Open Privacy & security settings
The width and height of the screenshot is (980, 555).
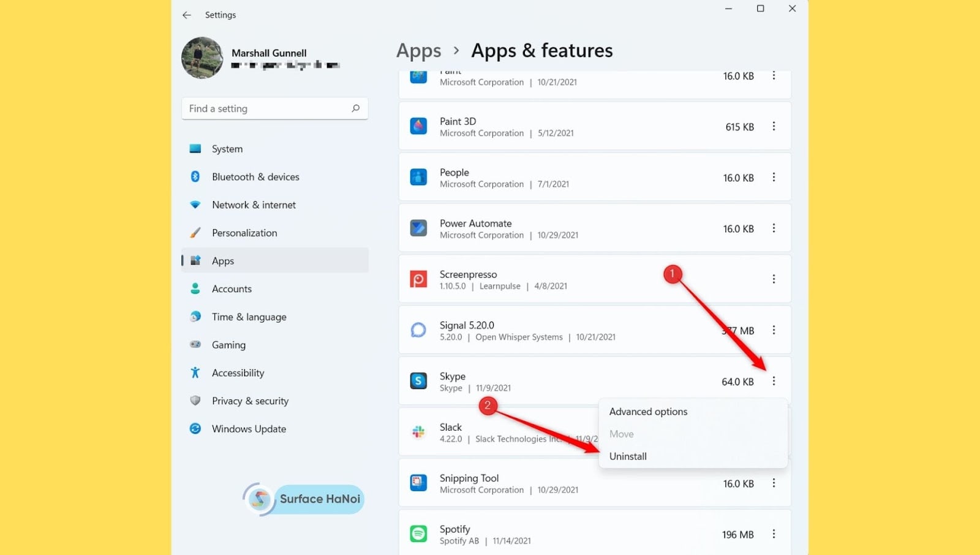coord(275,401)
